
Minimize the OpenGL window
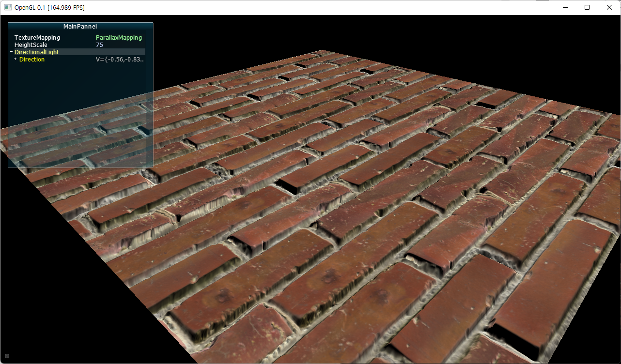[x=565, y=7]
